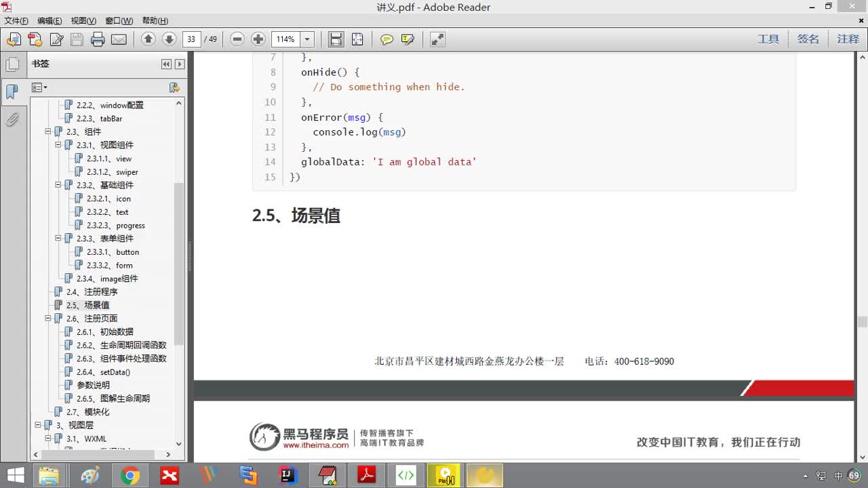Toggle the bookmarks panel icon
This screenshot has width=868, height=488.
(x=12, y=92)
